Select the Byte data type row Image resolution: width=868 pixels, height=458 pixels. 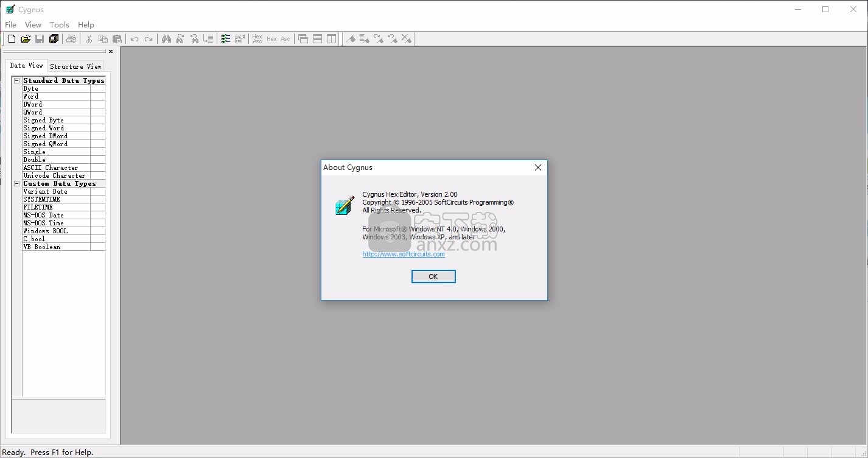tap(64, 88)
